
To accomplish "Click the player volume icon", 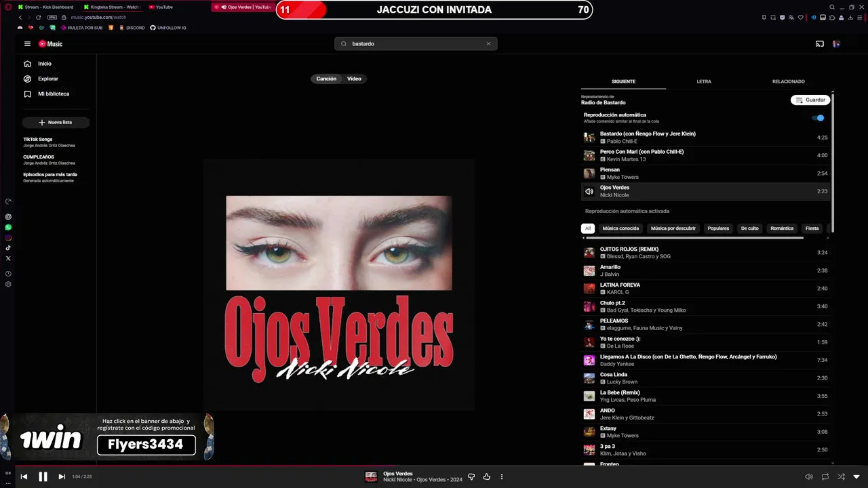I will click(x=808, y=477).
